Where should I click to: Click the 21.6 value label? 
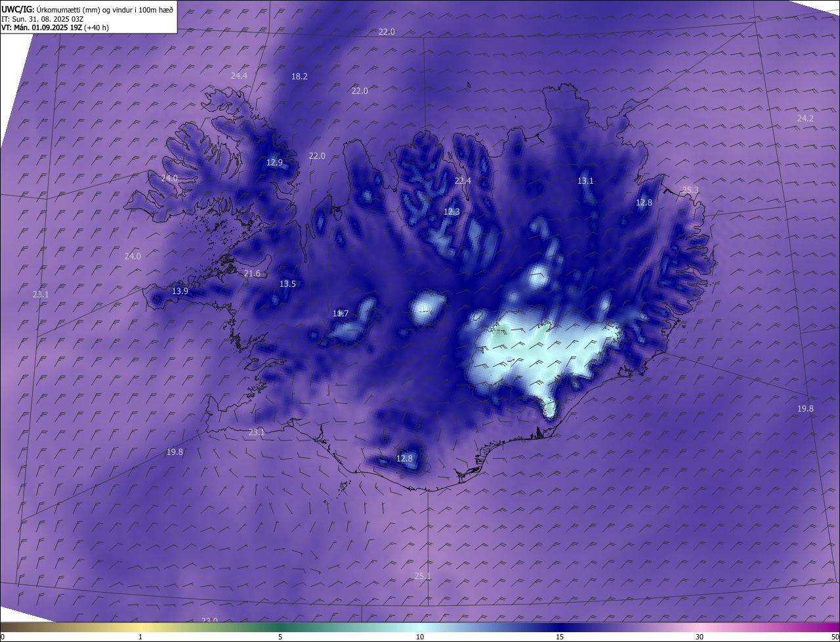[x=252, y=274]
